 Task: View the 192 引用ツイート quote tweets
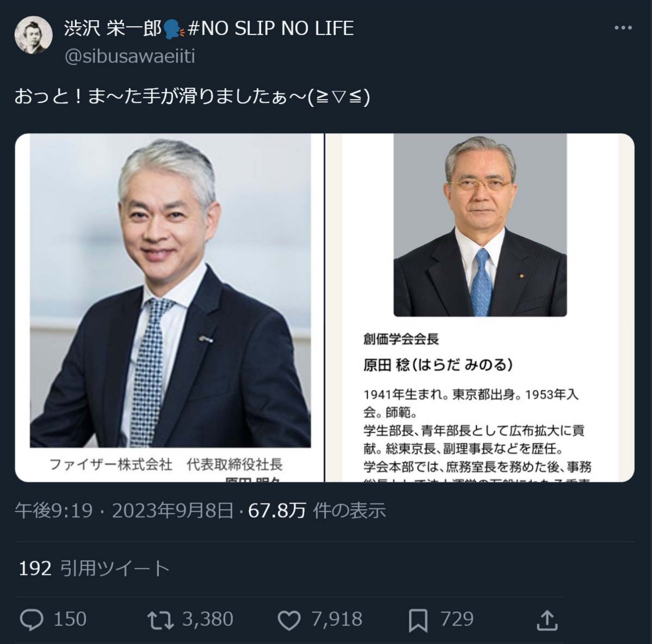coord(94,568)
